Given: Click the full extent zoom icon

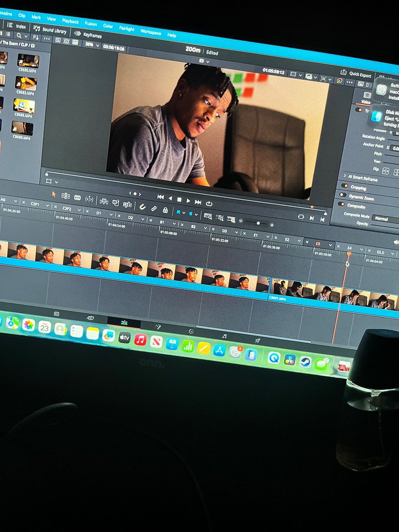Looking at the screenshot, I should coord(208,216).
